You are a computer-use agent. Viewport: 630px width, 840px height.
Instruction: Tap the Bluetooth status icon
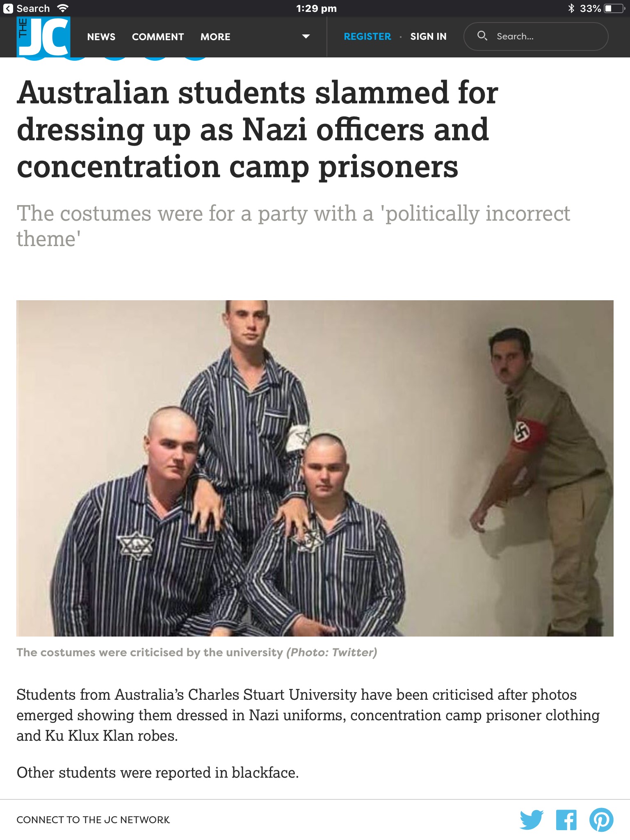(571, 8)
